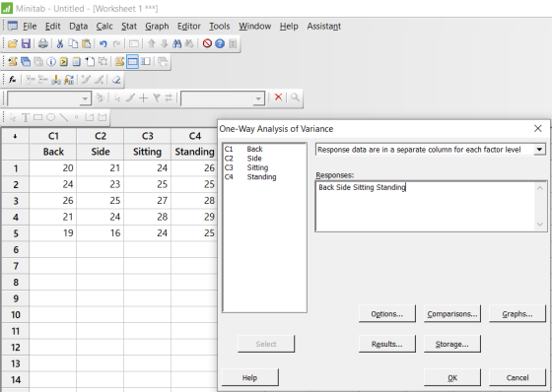Open Help with the blue question mark
The height and width of the screenshot is (392, 552).
(x=220, y=43)
